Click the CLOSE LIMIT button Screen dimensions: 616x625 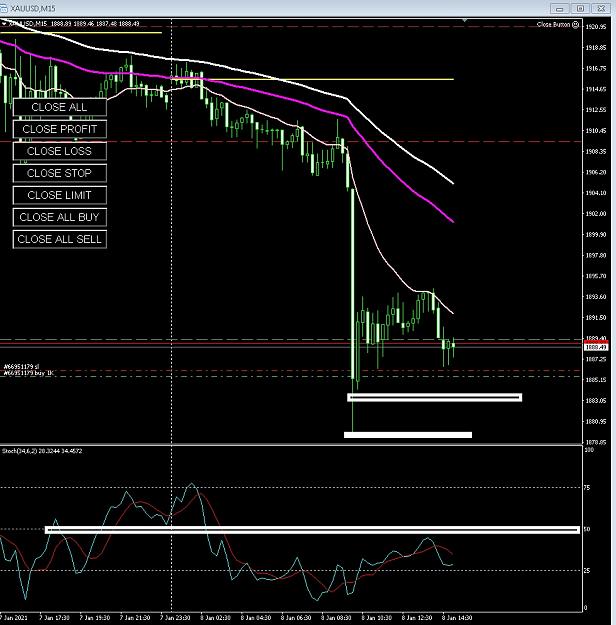point(59,195)
